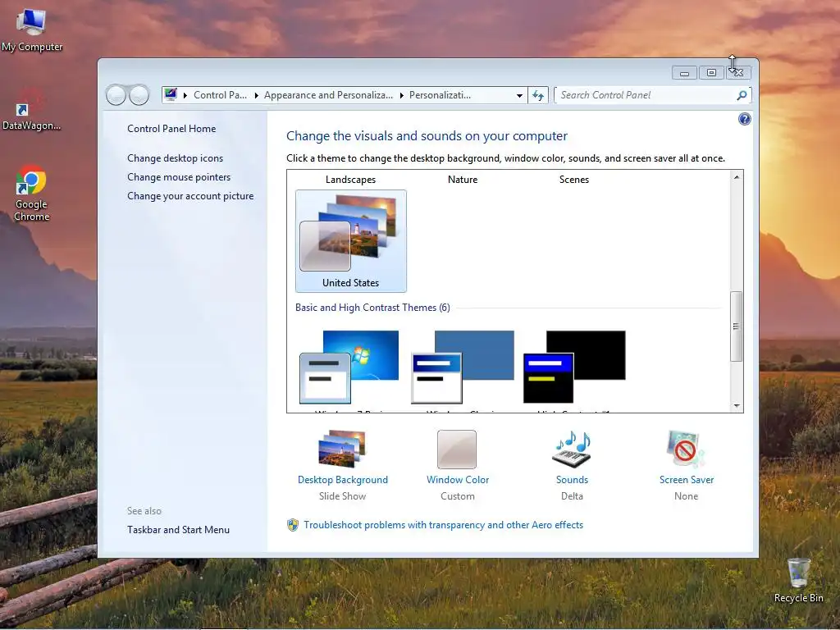Image resolution: width=840 pixels, height=630 pixels.
Task: Select the Windows 7 Basic theme thumbnail
Action: 350,367
